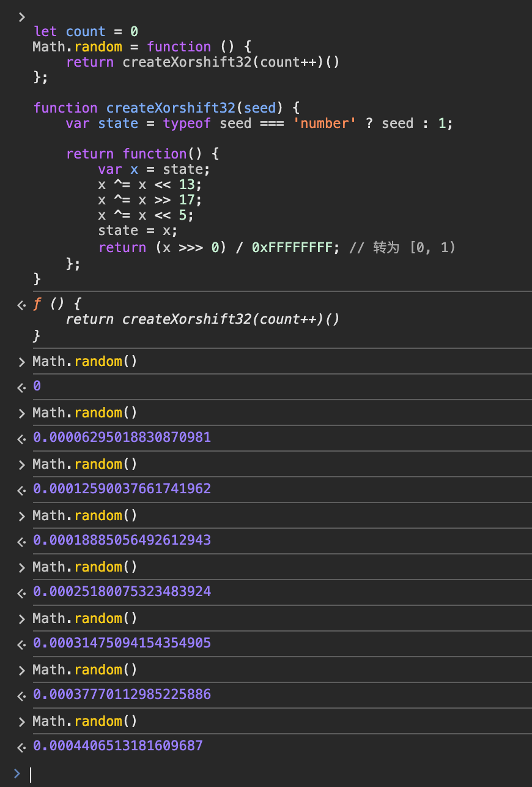Click the blue prompt chevron at the bottom

point(17,774)
